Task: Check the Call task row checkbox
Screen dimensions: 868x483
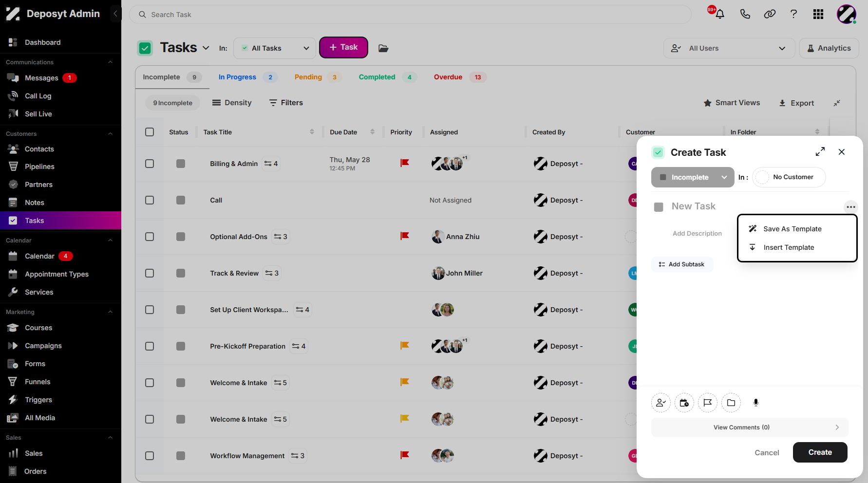Action: point(150,200)
